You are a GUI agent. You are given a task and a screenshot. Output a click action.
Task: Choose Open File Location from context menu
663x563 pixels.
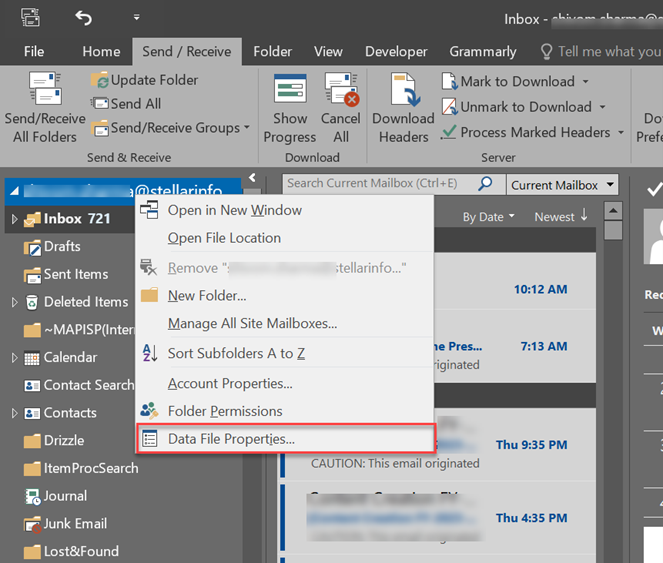pos(285,238)
